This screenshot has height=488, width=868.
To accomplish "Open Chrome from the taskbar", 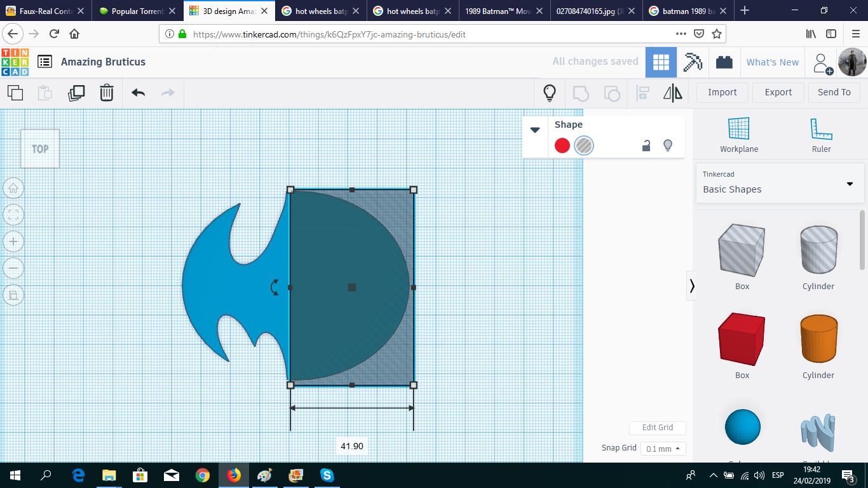I will 203,475.
